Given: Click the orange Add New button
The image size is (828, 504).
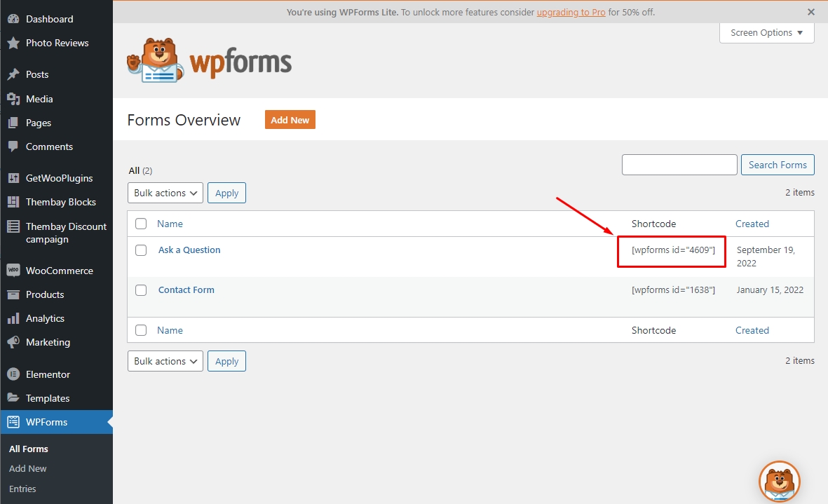Looking at the screenshot, I should (290, 120).
